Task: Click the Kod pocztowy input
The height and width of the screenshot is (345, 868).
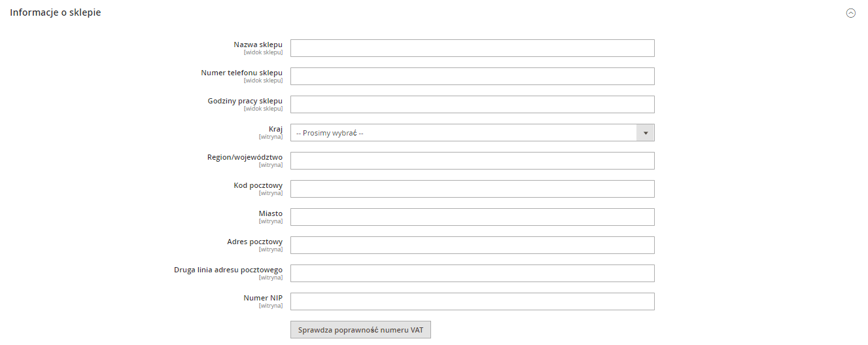Action: click(x=472, y=189)
